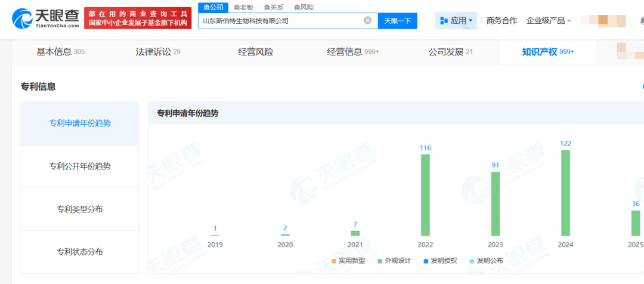Click the 2022 bar showing 116
The image size is (644, 284).
coord(425,195)
